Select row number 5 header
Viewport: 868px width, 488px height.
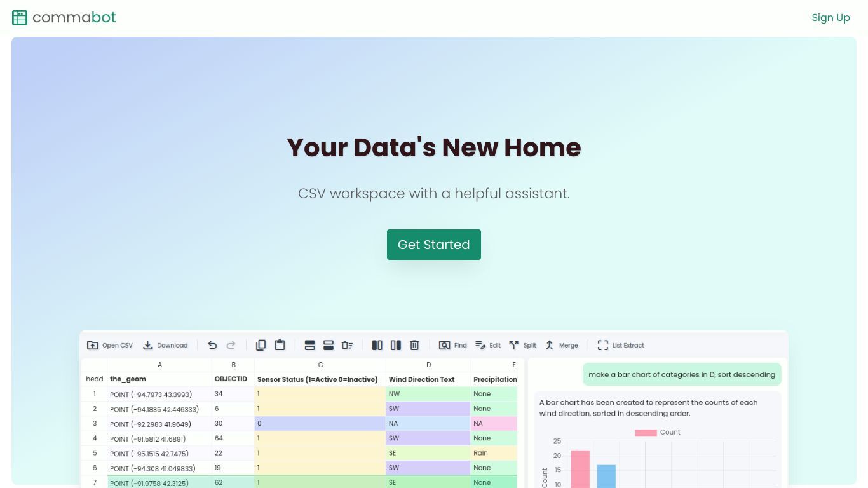coord(95,453)
